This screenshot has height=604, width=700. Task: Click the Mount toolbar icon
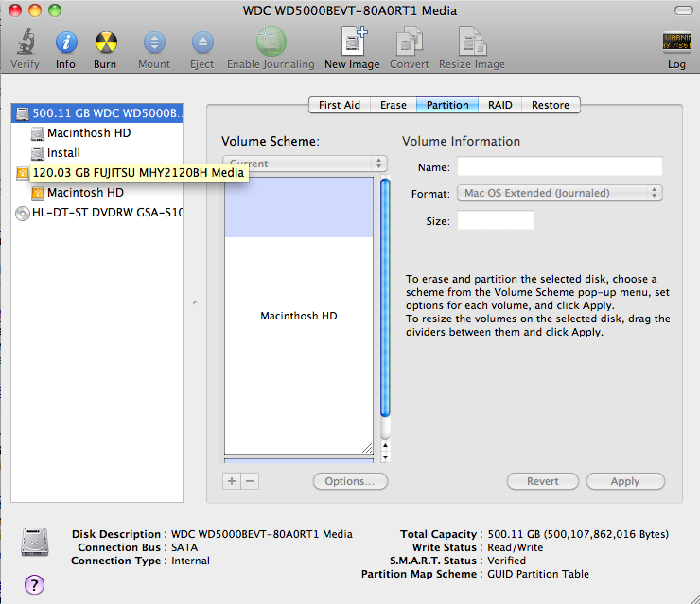[x=154, y=43]
